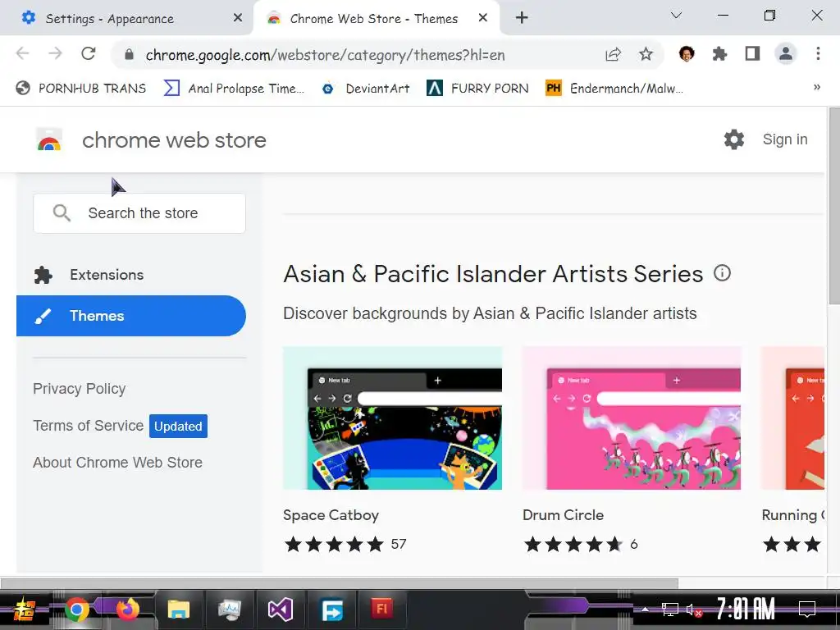This screenshot has height=630, width=840.
Task: Click the Drum Circle title text
Action: click(563, 515)
